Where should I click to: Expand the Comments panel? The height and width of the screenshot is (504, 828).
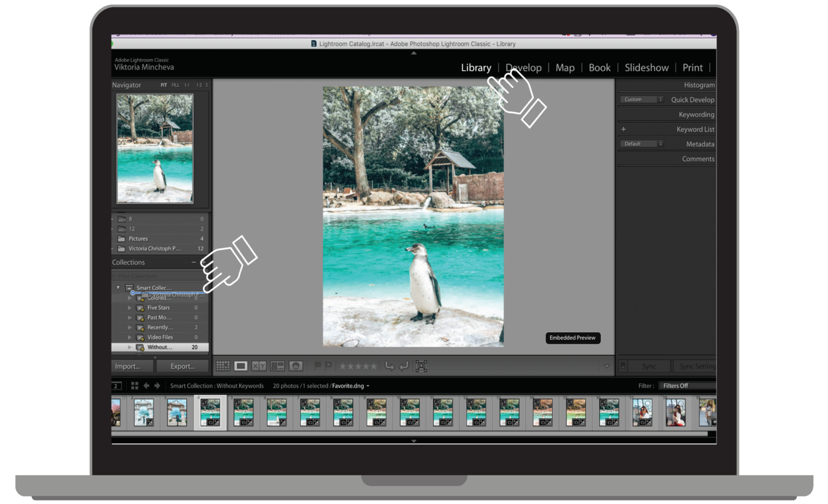(x=698, y=159)
